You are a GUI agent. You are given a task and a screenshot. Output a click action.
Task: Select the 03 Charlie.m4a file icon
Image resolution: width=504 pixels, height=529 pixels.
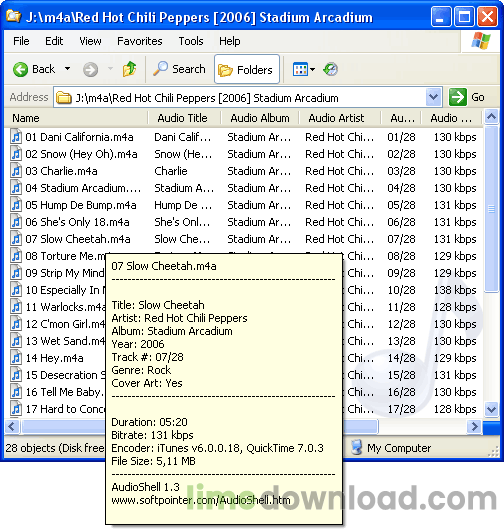(16, 171)
